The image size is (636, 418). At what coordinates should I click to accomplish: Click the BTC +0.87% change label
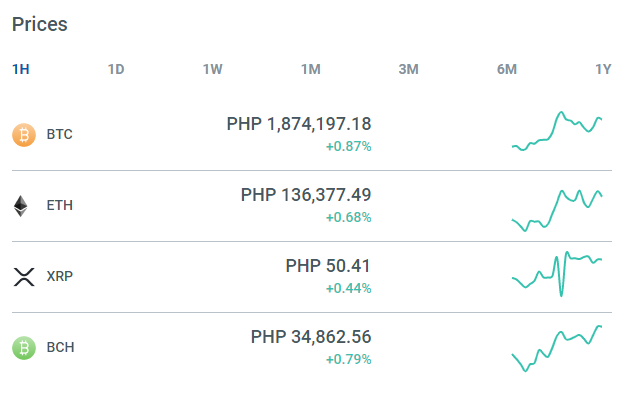pyautogui.click(x=349, y=146)
